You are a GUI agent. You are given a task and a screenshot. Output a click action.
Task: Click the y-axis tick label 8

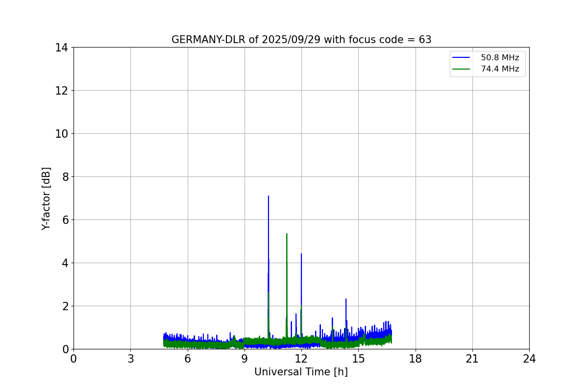coord(65,177)
